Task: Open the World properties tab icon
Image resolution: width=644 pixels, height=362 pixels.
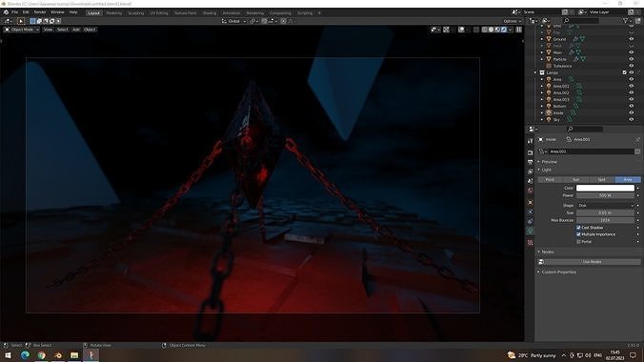Action: pyautogui.click(x=531, y=191)
